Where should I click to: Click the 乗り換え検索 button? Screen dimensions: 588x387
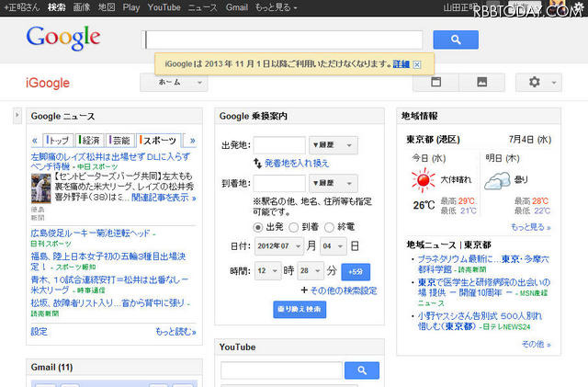(x=300, y=309)
